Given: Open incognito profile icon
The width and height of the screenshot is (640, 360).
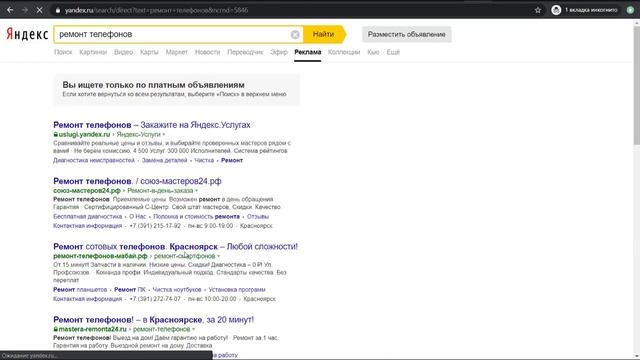Looking at the screenshot, I should [556, 10].
